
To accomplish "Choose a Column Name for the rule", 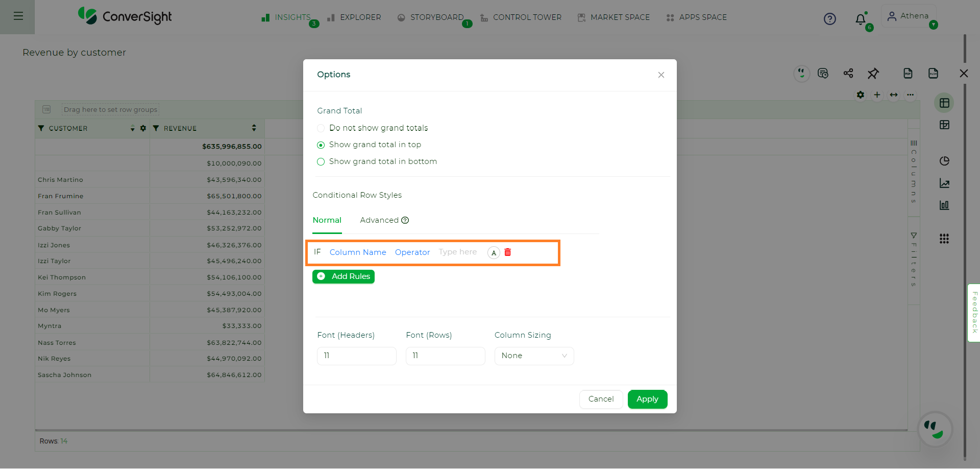I will (358, 252).
